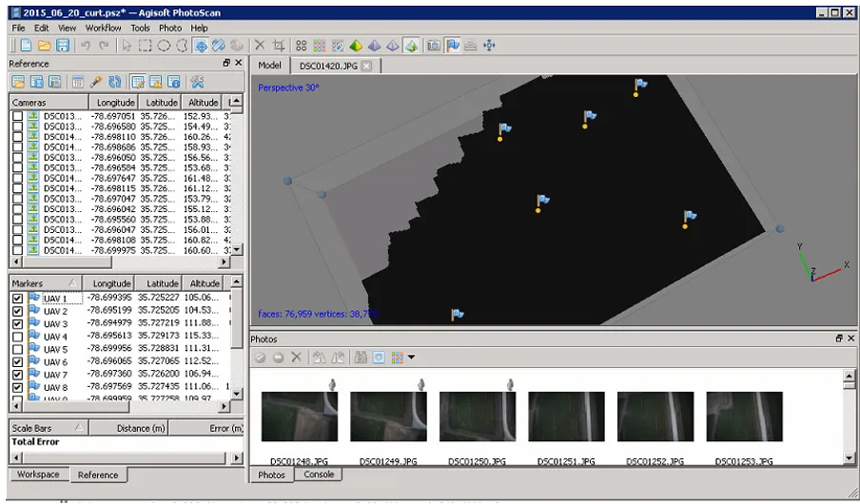Click the Reset View icon in toolbar
The width and height of the screenshot is (860, 504).
[490, 46]
